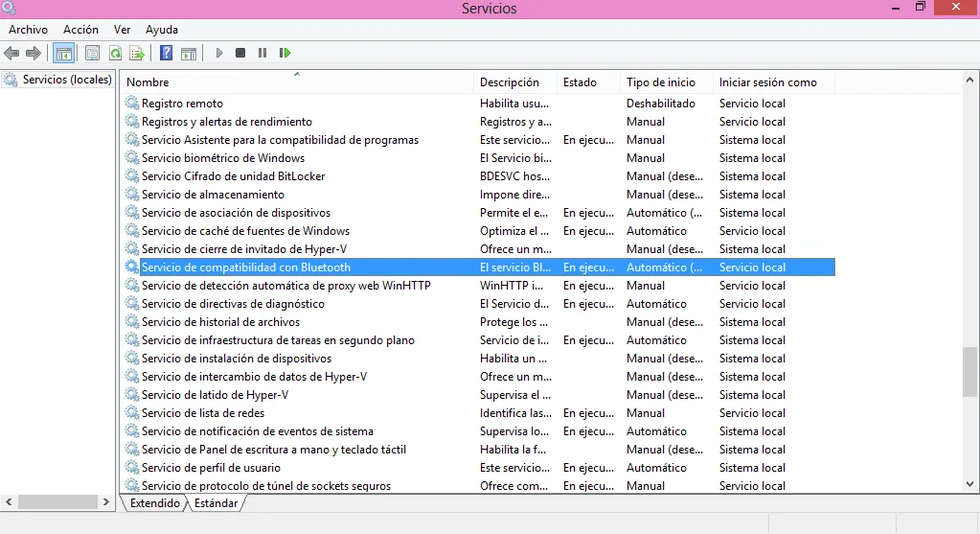The height and width of the screenshot is (534, 980).
Task: Click 'WinHTTP i...' description cell
Action: (x=512, y=285)
